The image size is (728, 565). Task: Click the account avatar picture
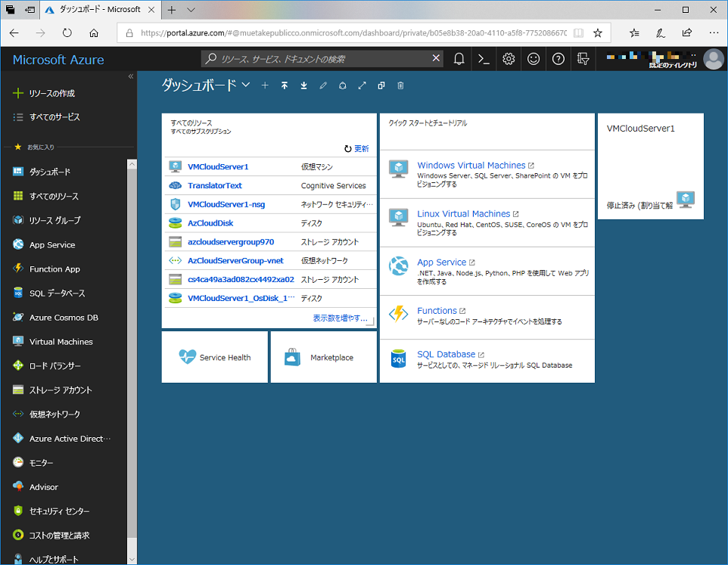(714, 59)
